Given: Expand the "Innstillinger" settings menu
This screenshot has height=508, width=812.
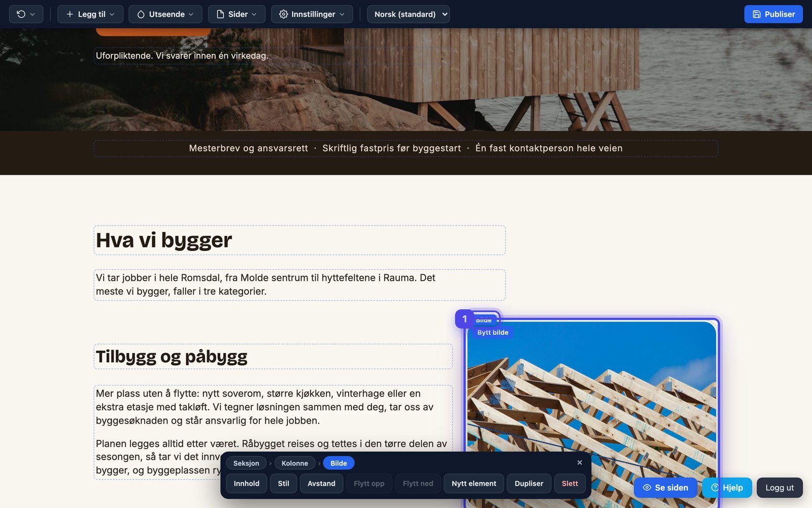Looking at the screenshot, I should click(x=312, y=14).
